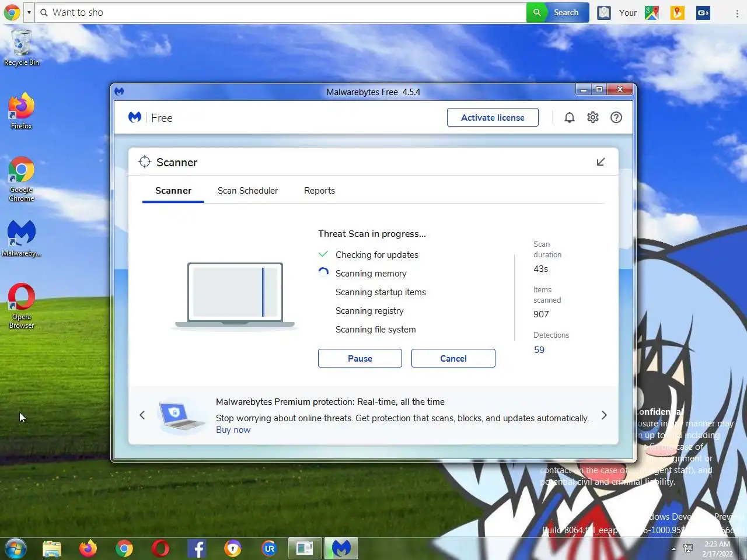Open the Recycle Bin desktop icon
This screenshot has height=560, width=747.
22,48
